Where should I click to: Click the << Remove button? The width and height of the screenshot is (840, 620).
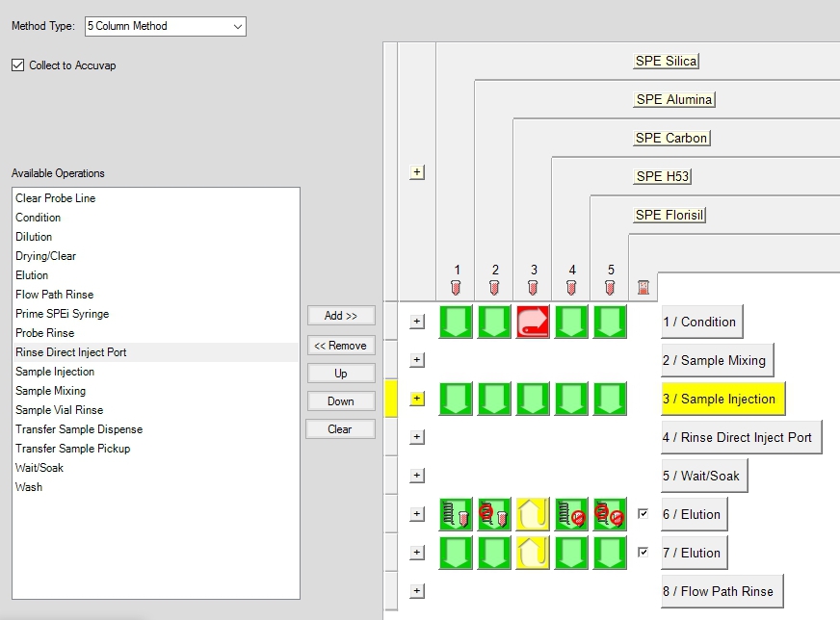(x=340, y=345)
